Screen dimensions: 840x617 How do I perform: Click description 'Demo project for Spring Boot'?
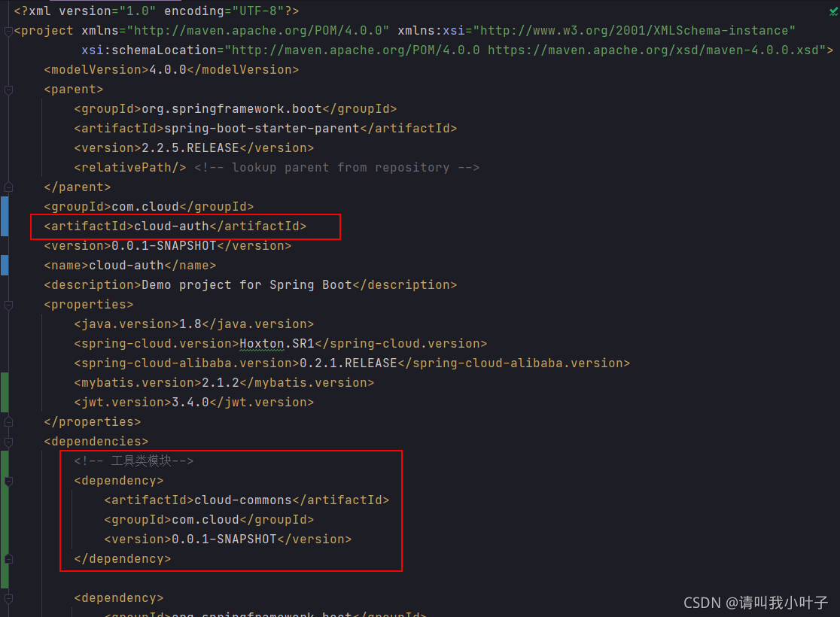(x=251, y=284)
